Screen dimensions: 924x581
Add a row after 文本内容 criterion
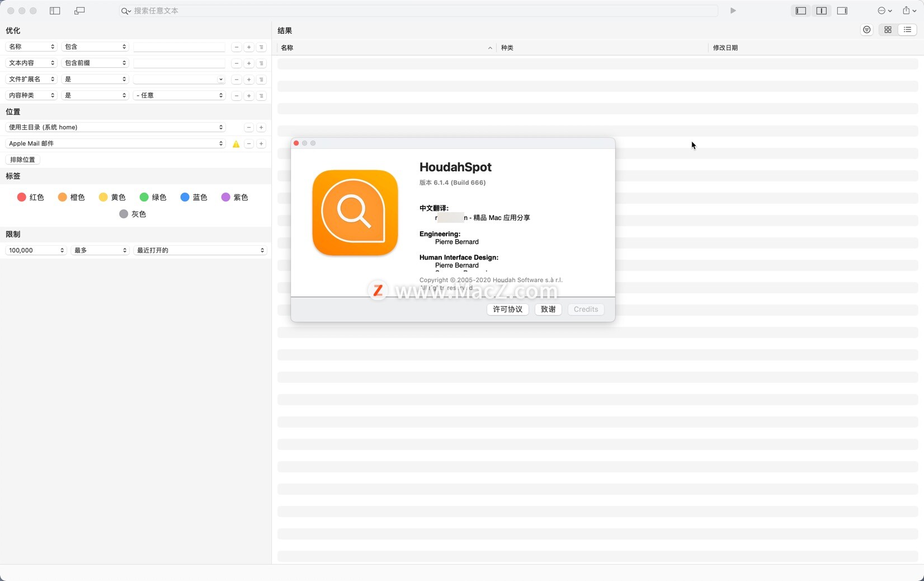point(249,64)
